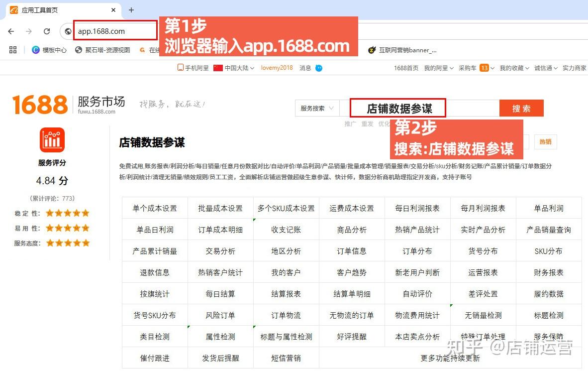This screenshot has width=588, height=371.
Task: Click the 交易分析 function cell
Action: [x=220, y=251]
